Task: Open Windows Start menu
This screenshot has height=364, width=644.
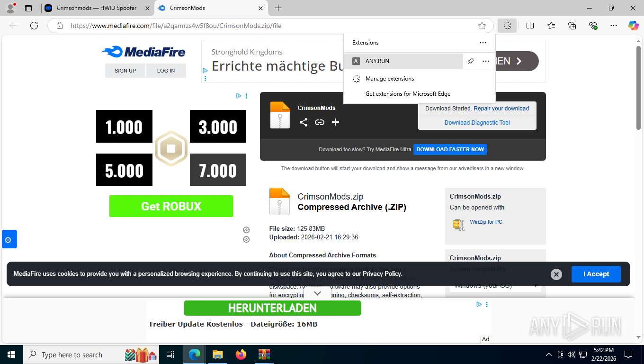Action: [11, 355]
